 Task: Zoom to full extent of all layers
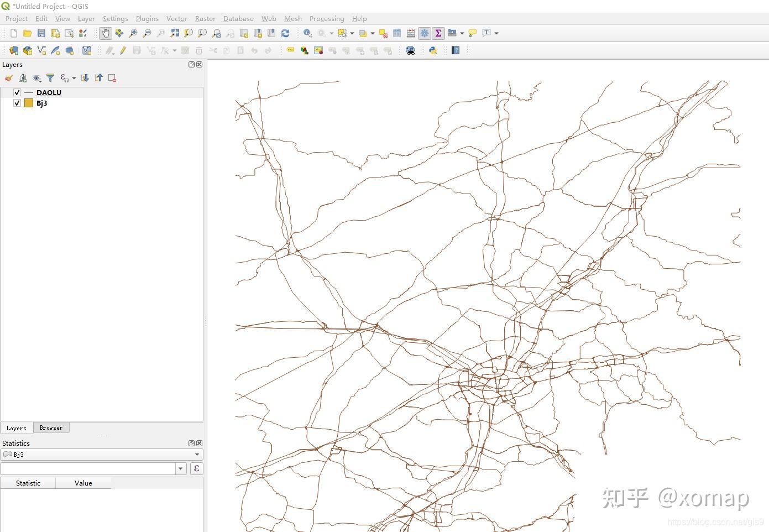point(175,33)
